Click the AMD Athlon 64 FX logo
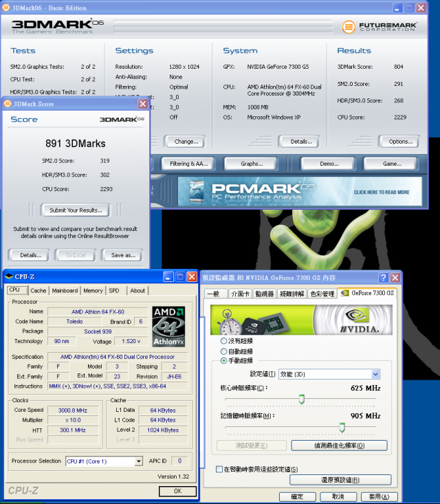440x504 pixels. [x=168, y=326]
